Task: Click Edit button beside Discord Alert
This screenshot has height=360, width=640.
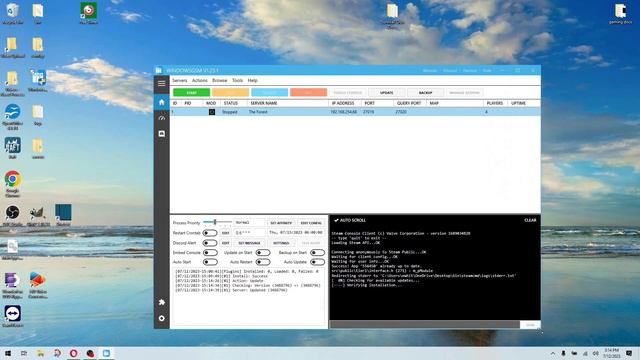Action: coord(225,243)
